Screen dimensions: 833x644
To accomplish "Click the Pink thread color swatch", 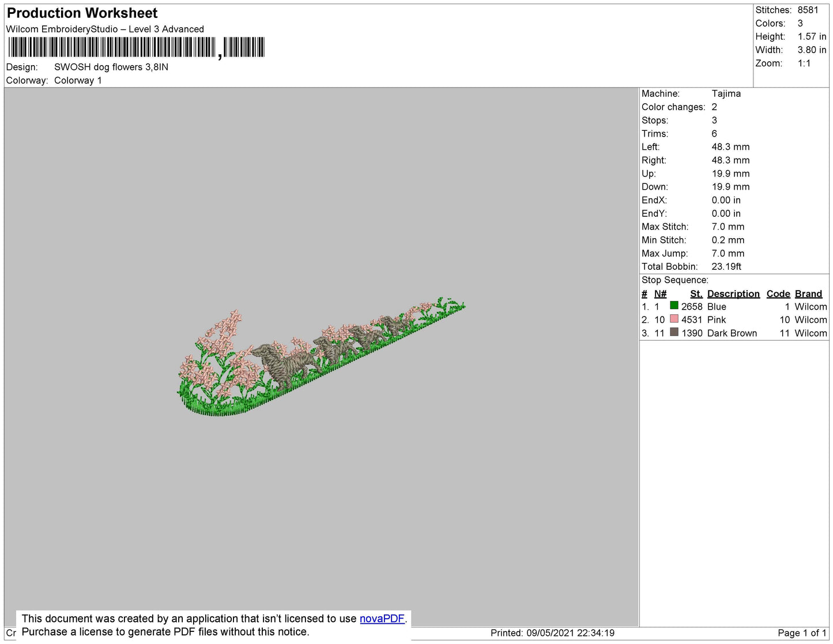I will (x=674, y=319).
